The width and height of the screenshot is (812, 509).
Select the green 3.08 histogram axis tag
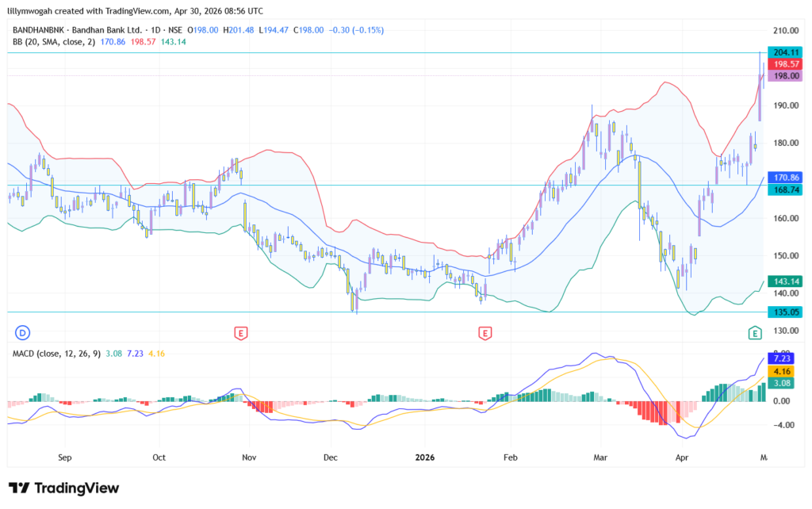780,384
